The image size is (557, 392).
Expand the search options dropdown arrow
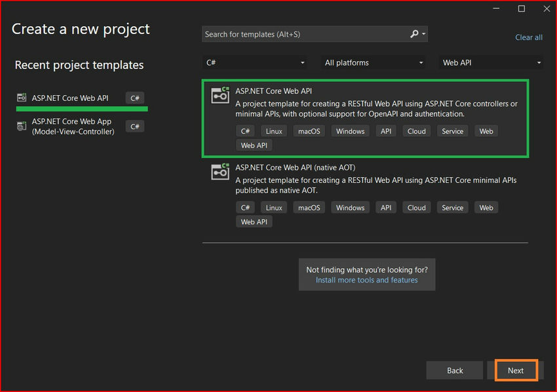[x=424, y=34]
